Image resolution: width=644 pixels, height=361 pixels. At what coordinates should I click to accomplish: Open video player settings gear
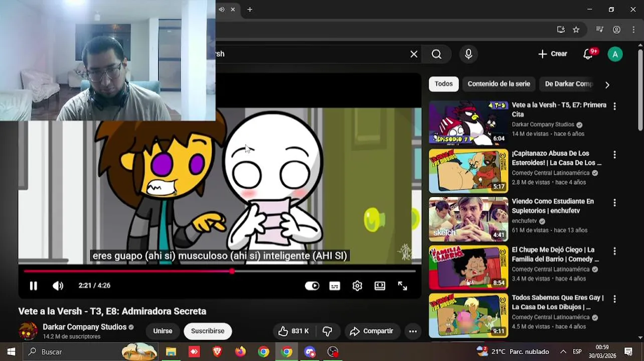pos(357,286)
